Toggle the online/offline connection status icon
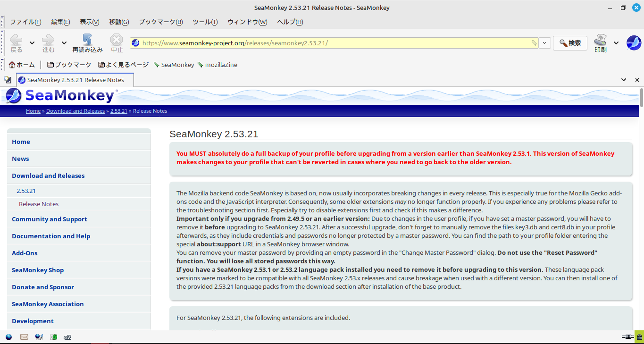Screen dimensions: 644x344 tap(627, 337)
